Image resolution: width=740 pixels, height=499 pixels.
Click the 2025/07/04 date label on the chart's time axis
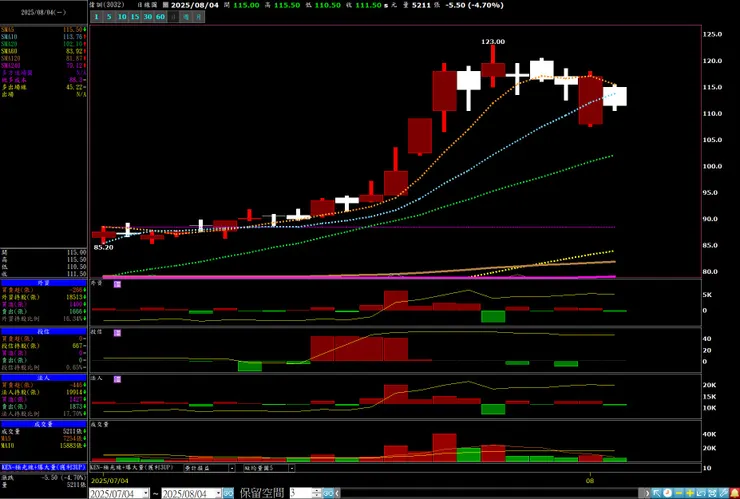109,481
